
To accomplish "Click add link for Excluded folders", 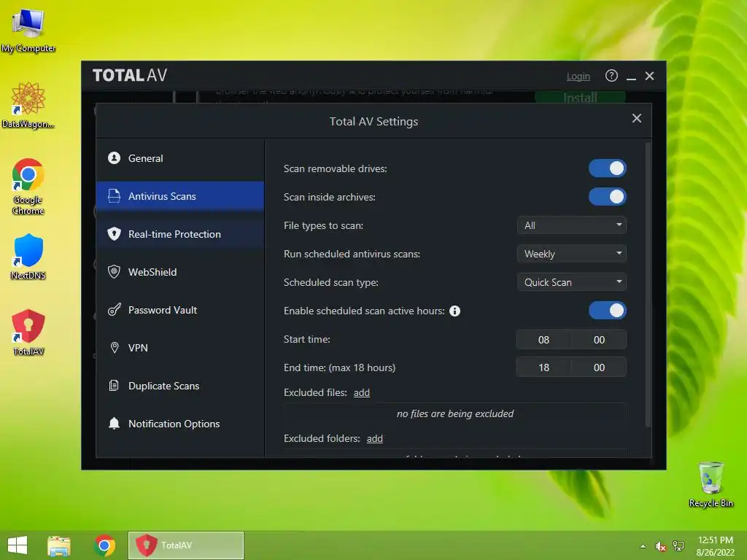I will coord(375,438).
